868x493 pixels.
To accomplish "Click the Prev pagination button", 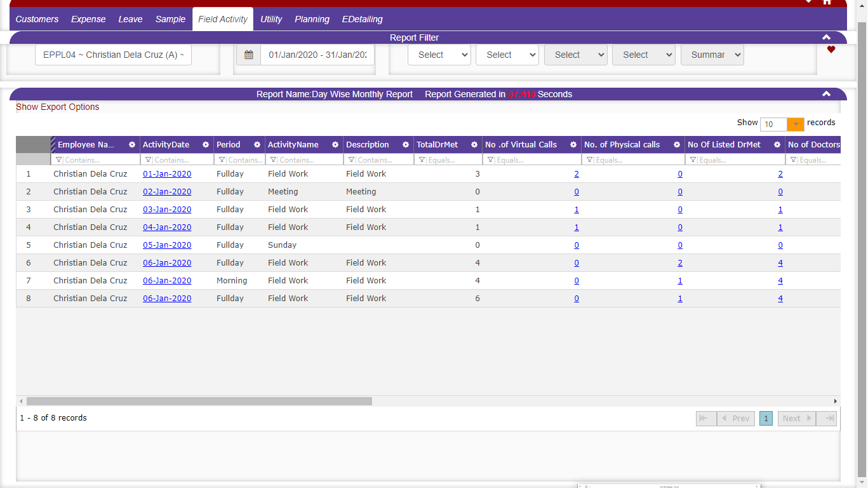I will (736, 419).
